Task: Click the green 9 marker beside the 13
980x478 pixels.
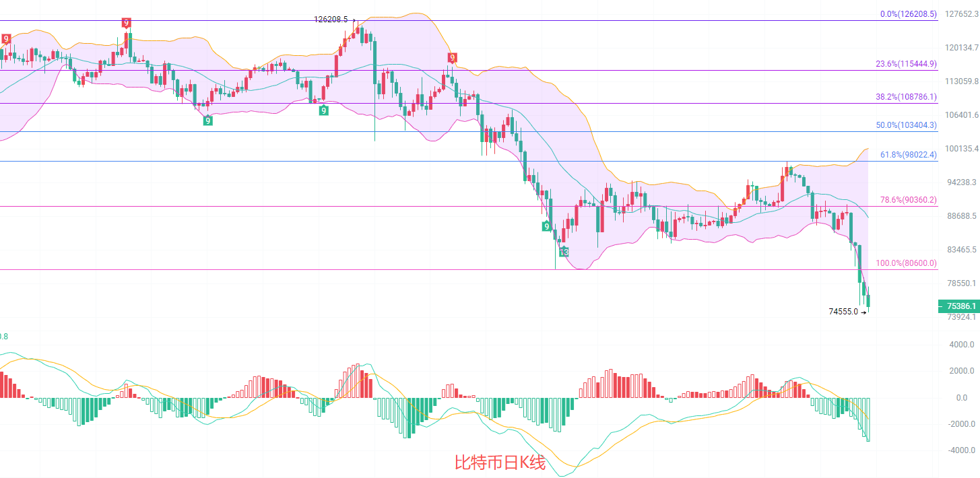Action: [546, 226]
